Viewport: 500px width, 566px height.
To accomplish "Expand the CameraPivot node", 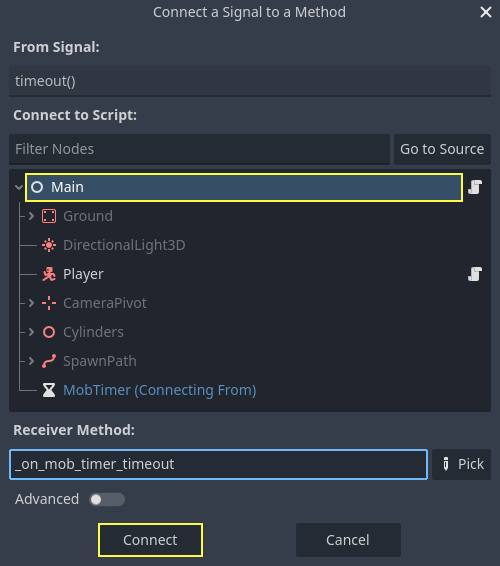I will pyautogui.click(x=31, y=303).
